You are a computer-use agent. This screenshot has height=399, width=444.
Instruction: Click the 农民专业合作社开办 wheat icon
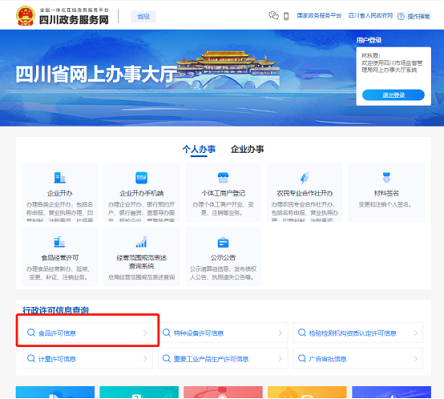[305, 178]
